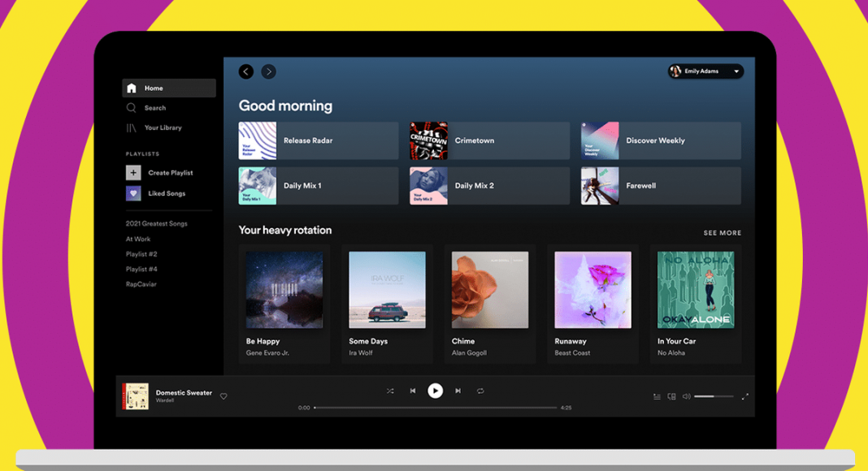Mute with the volume speaker icon
The width and height of the screenshot is (868, 471).
tap(687, 396)
